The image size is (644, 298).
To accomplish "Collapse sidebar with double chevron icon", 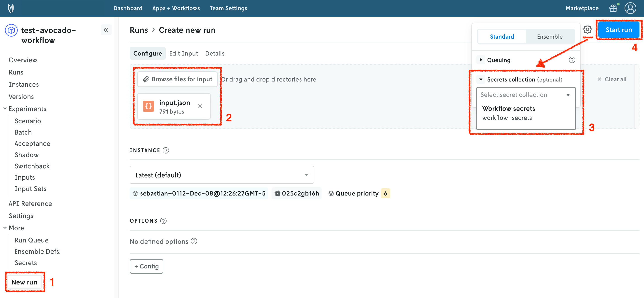I will 106,30.
